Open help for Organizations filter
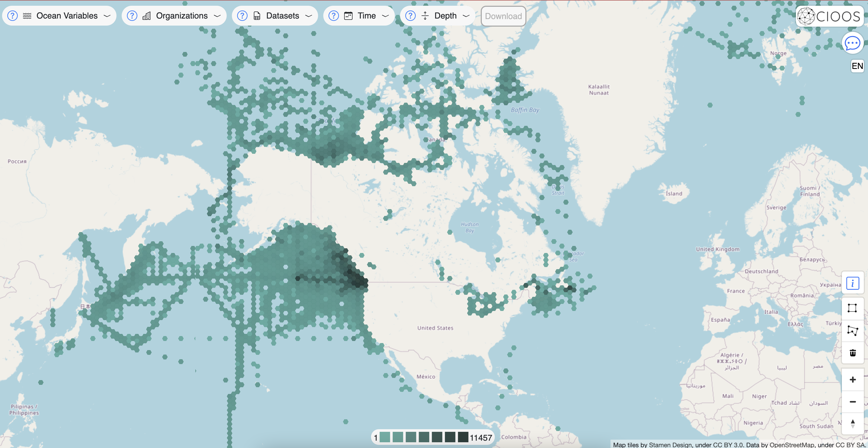The image size is (868, 448). tap(132, 16)
